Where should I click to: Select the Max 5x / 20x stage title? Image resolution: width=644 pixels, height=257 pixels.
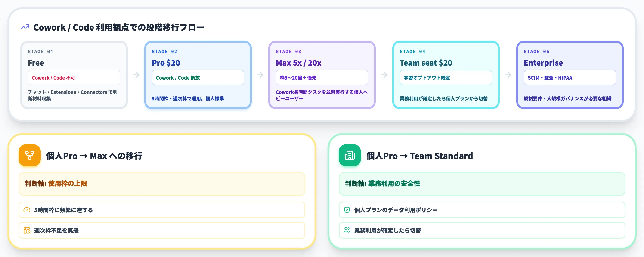pos(298,63)
